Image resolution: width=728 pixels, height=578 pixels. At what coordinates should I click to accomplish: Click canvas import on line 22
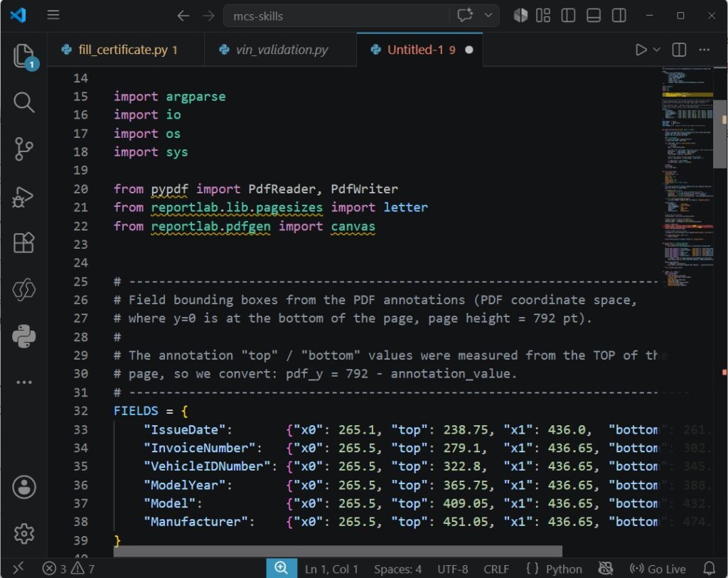point(353,227)
